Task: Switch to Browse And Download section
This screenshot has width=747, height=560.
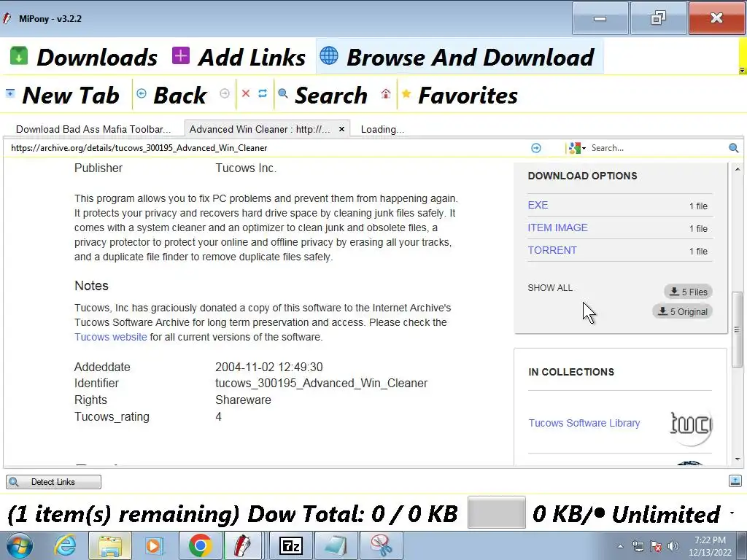Action: (x=460, y=57)
